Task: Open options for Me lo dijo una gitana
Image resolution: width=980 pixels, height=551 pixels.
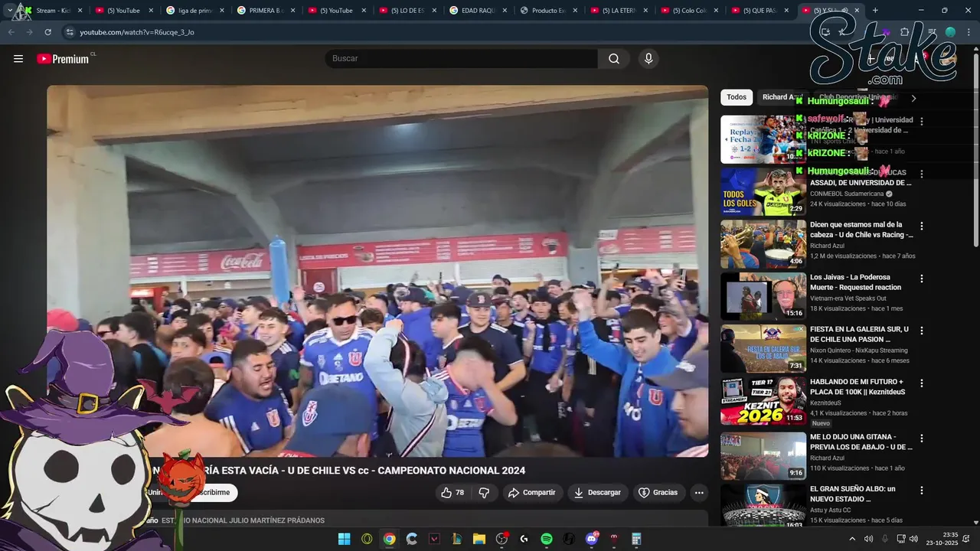Action: point(922,439)
